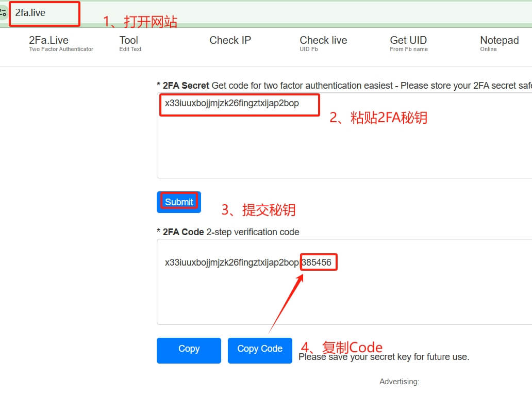Image resolution: width=532 pixels, height=394 pixels.
Task: Open the 2Fa.Live home page
Action: (49, 40)
